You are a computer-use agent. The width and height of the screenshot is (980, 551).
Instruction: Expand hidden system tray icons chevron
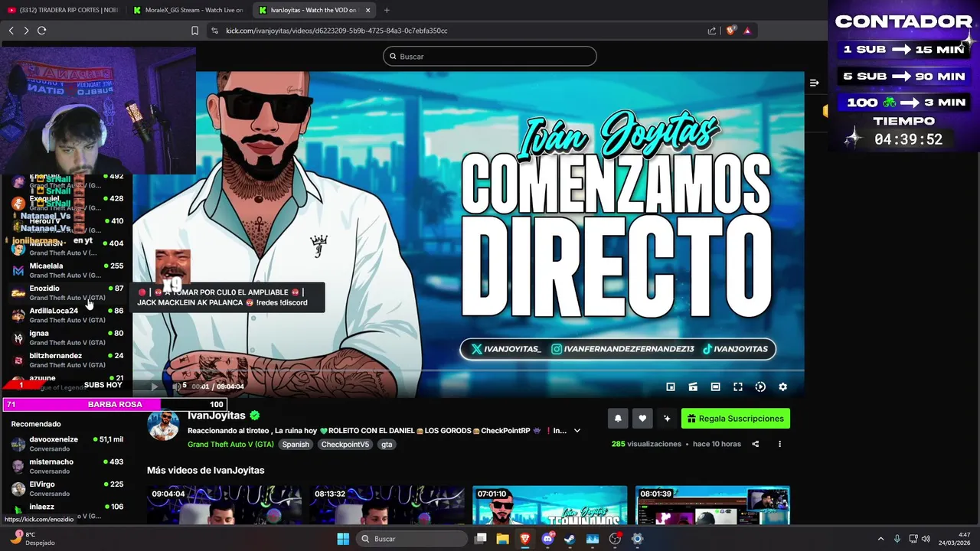pyautogui.click(x=880, y=539)
